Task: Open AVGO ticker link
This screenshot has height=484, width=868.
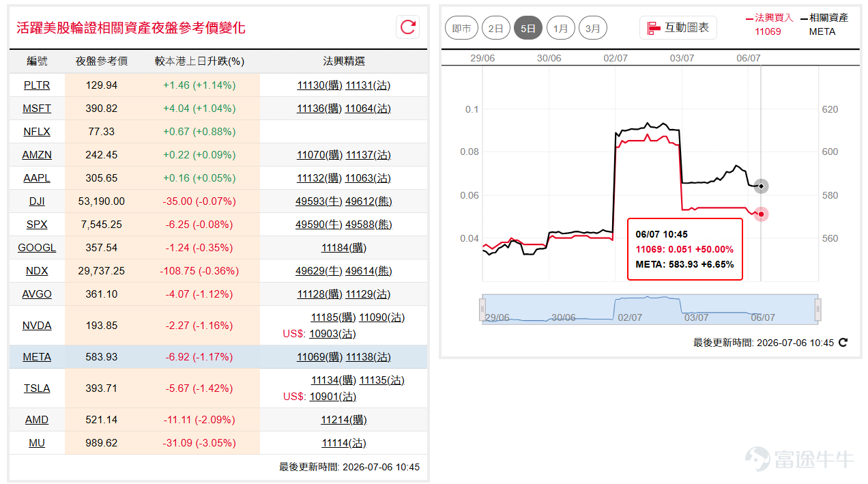Action: 37,294
